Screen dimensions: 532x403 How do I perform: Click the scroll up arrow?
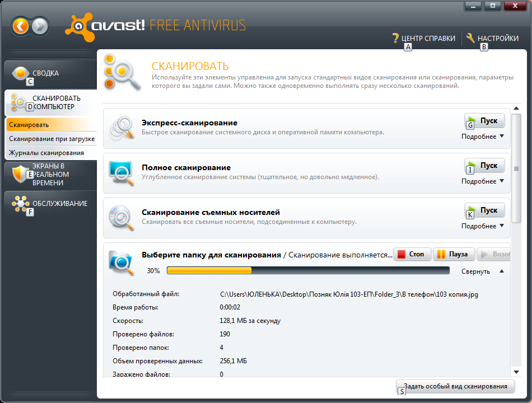[x=516, y=108]
